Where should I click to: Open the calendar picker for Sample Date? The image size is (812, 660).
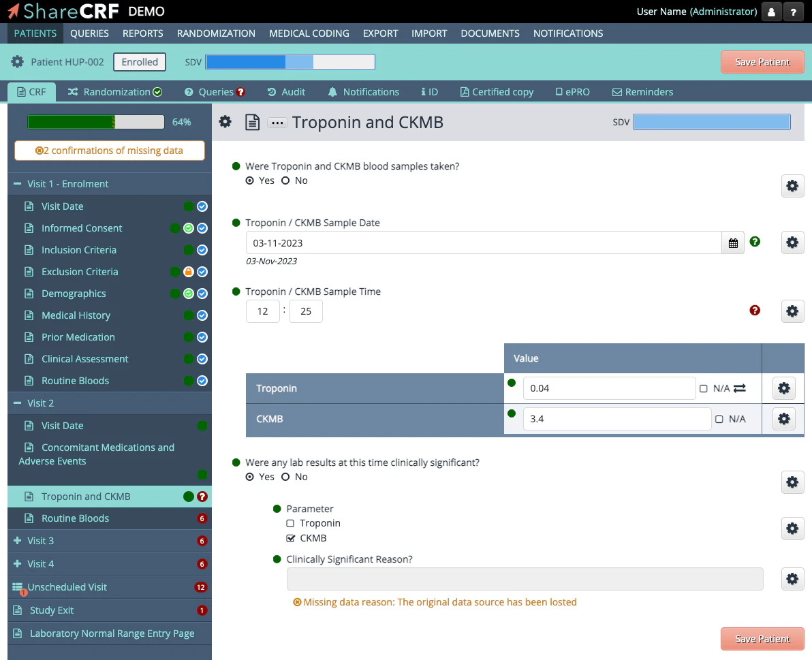tap(733, 242)
